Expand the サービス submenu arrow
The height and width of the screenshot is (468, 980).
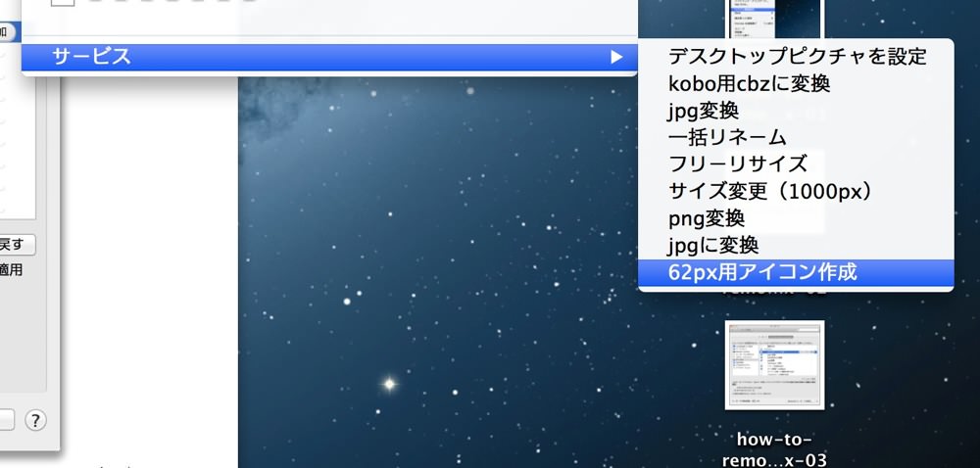[616, 57]
